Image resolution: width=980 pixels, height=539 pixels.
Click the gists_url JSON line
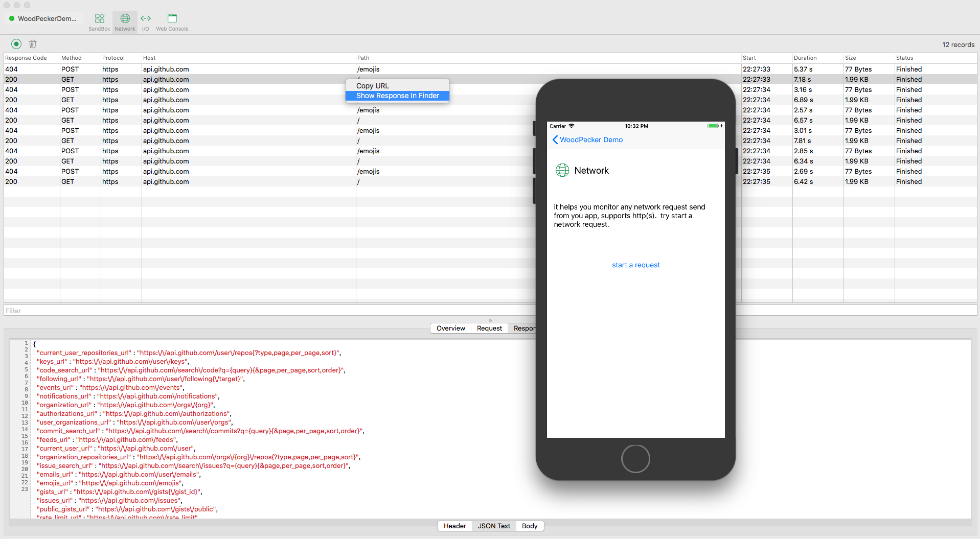pyautogui.click(x=120, y=492)
